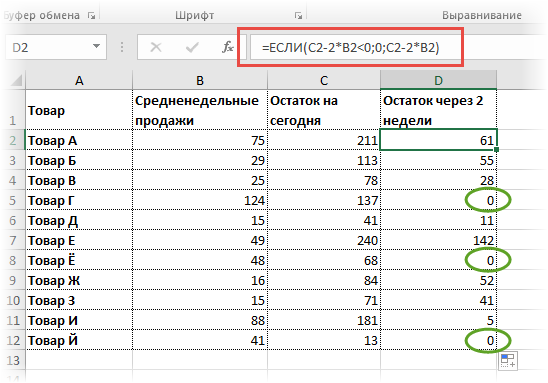Click the 'Средненедельные продажи' header cell
548x383 pixels.
(200, 110)
